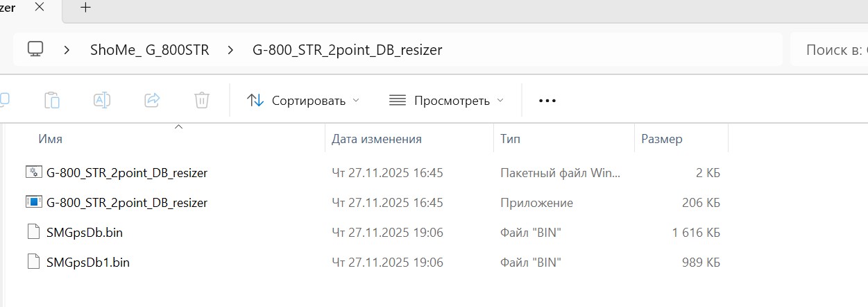The image size is (868, 307).
Task: Click the rename icon in toolbar
Action: tap(102, 101)
